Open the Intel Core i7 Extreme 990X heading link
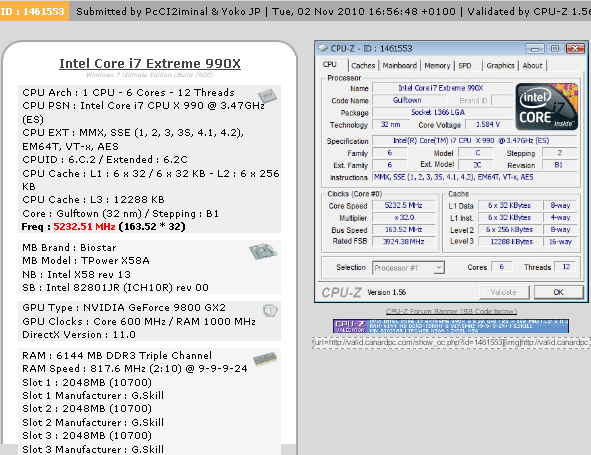 (x=150, y=63)
